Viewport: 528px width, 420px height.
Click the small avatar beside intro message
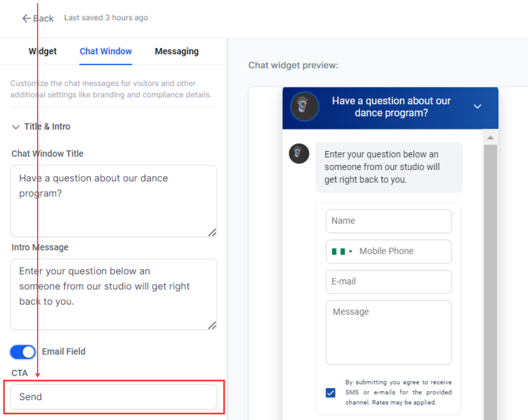299,153
